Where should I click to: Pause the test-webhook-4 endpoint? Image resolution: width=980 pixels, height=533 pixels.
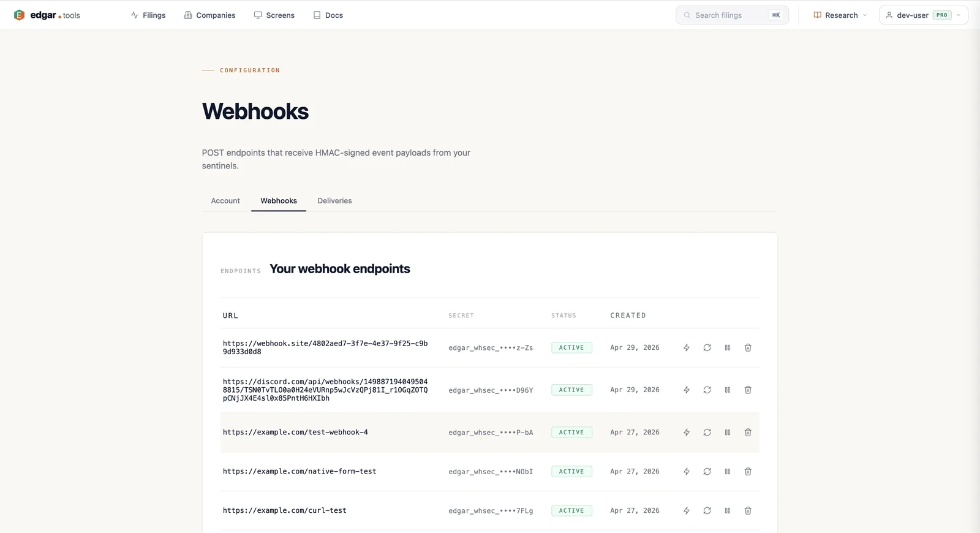point(728,433)
